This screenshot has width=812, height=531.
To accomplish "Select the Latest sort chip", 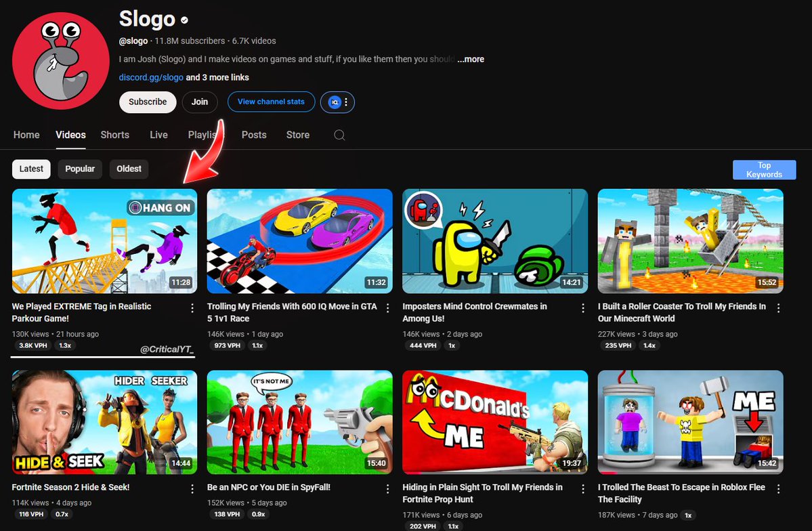I will tap(31, 169).
